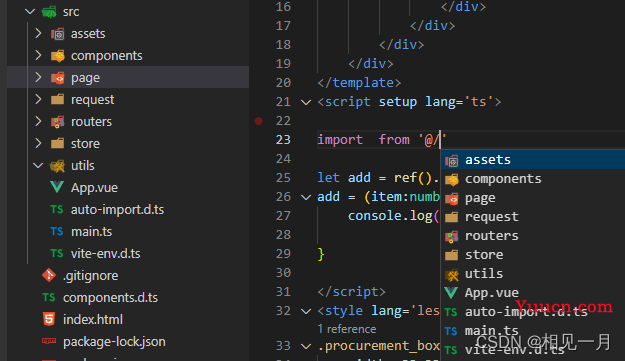
Task: Expand the routers folder chevron in explorer
Action: tap(38, 121)
